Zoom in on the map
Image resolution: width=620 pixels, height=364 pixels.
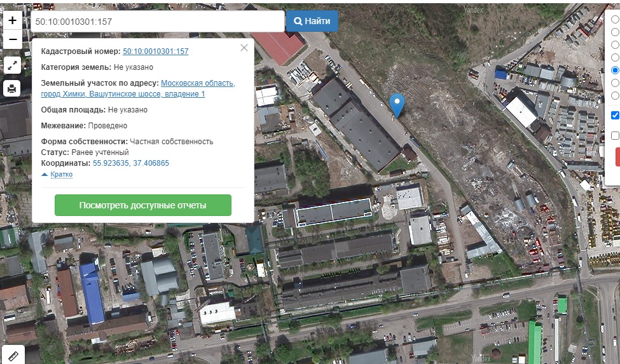(x=12, y=20)
